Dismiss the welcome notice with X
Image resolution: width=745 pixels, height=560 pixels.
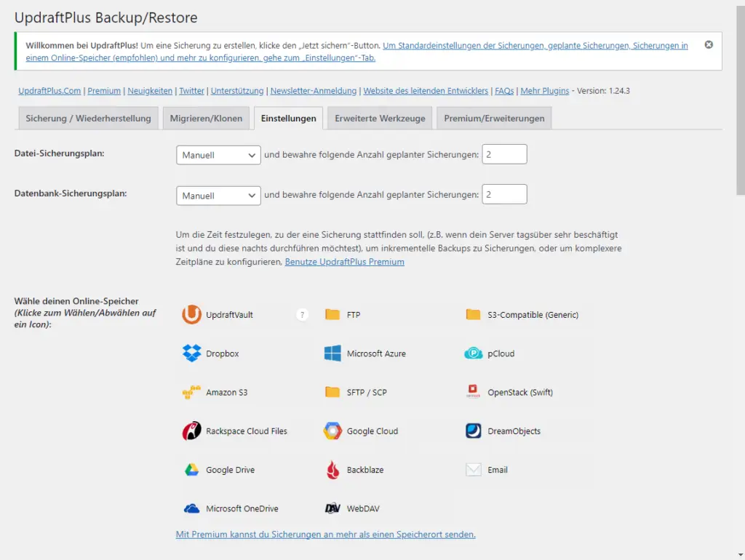pos(709,44)
